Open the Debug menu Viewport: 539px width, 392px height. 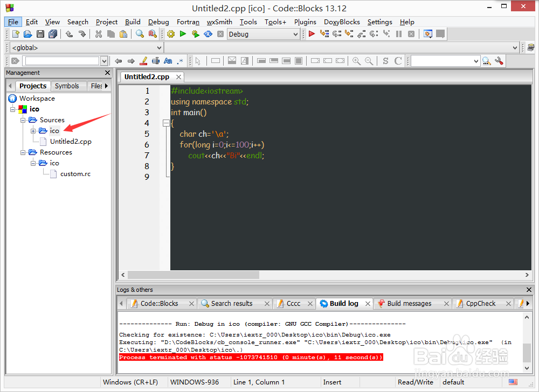pos(158,22)
